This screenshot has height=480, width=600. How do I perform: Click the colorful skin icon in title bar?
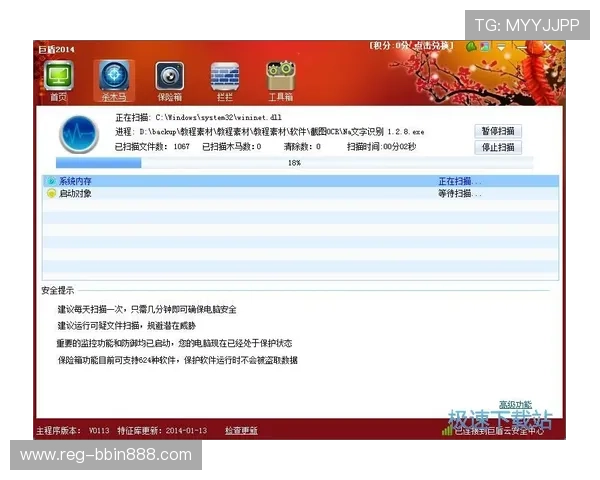485,47
